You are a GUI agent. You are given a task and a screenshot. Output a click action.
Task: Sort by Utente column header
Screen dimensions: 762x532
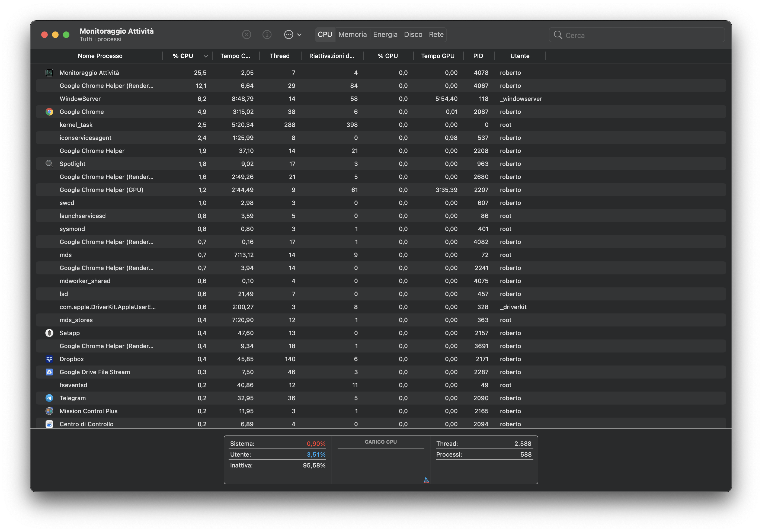click(520, 56)
